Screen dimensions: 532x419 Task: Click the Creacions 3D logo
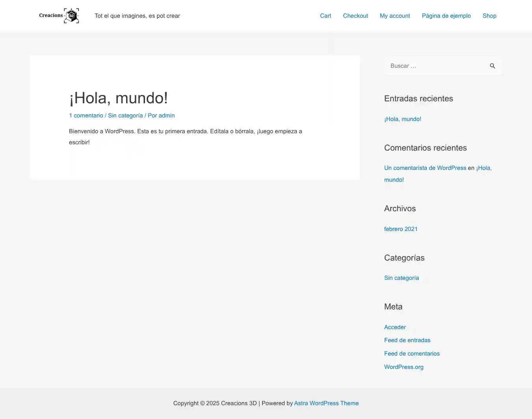tap(59, 16)
